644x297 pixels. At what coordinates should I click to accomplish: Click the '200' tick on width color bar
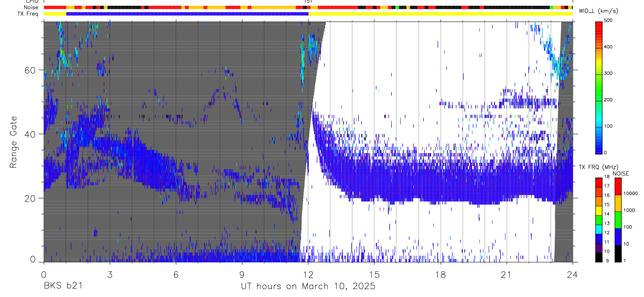click(x=609, y=100)
